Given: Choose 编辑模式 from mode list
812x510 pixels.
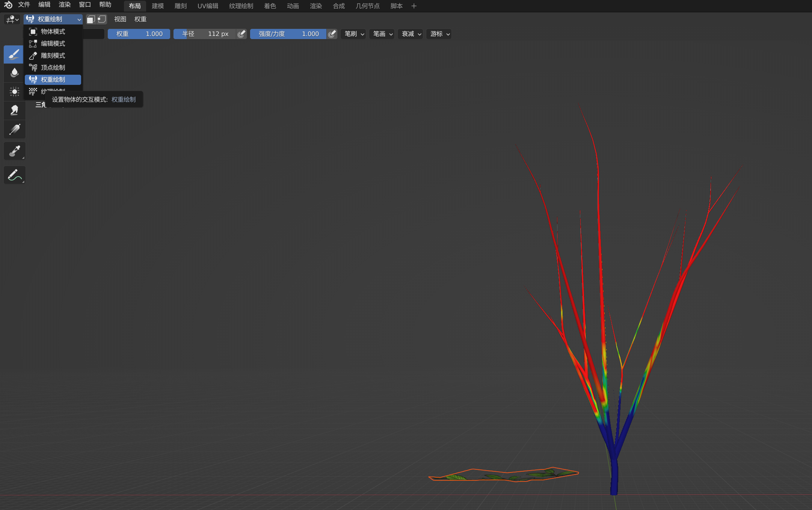Looking at the screenshot, I should tap(53, 44).
